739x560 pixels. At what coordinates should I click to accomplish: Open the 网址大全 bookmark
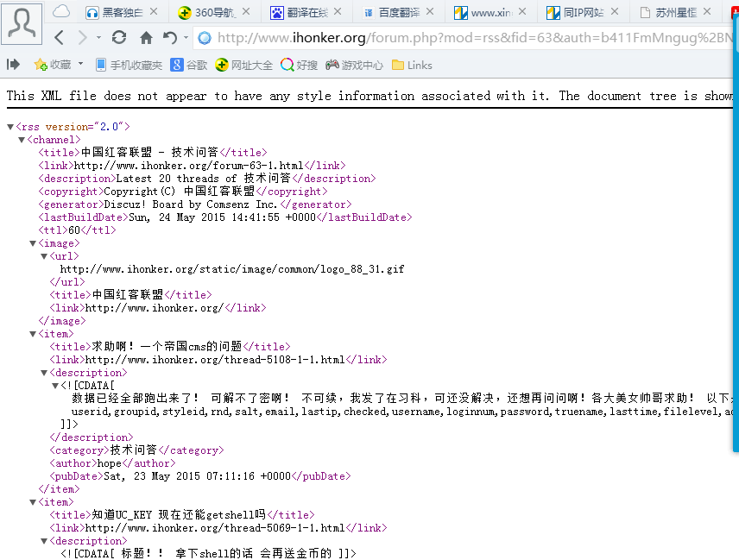(x=244, y=65)
